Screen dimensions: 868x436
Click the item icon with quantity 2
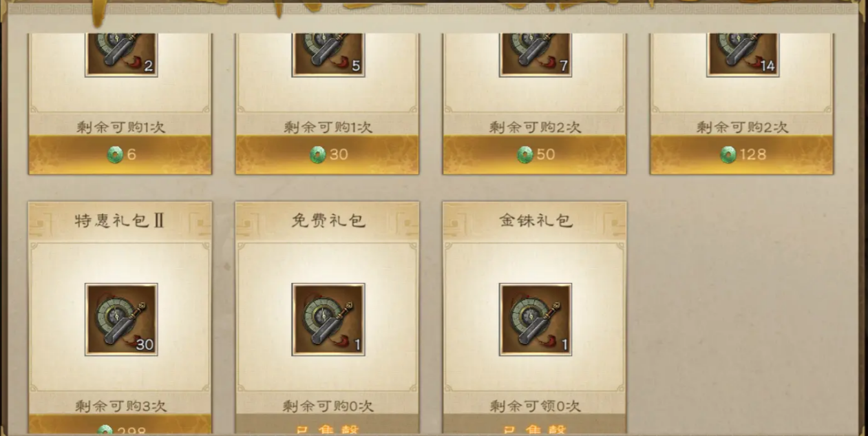[x=121, y=54]
